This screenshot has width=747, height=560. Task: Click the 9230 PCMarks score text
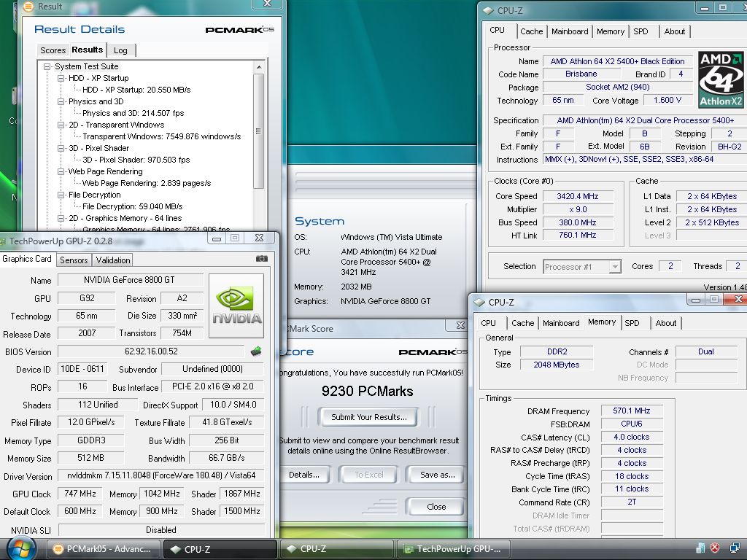368,392
